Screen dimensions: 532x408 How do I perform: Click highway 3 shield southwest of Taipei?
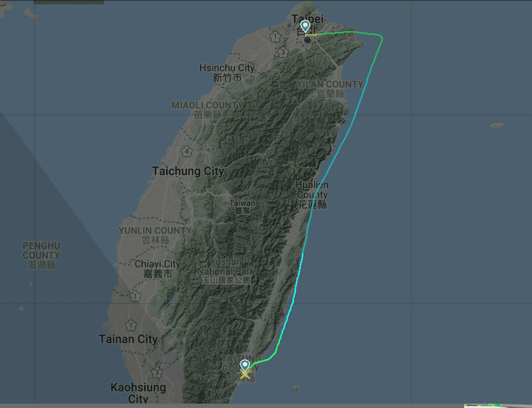pyautogui.click(x=283, y=53)
